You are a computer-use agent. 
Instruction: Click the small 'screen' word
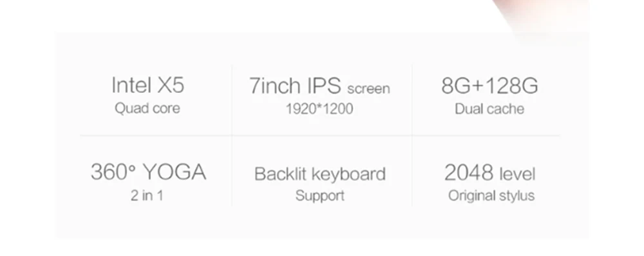click(x=368, y=88)
